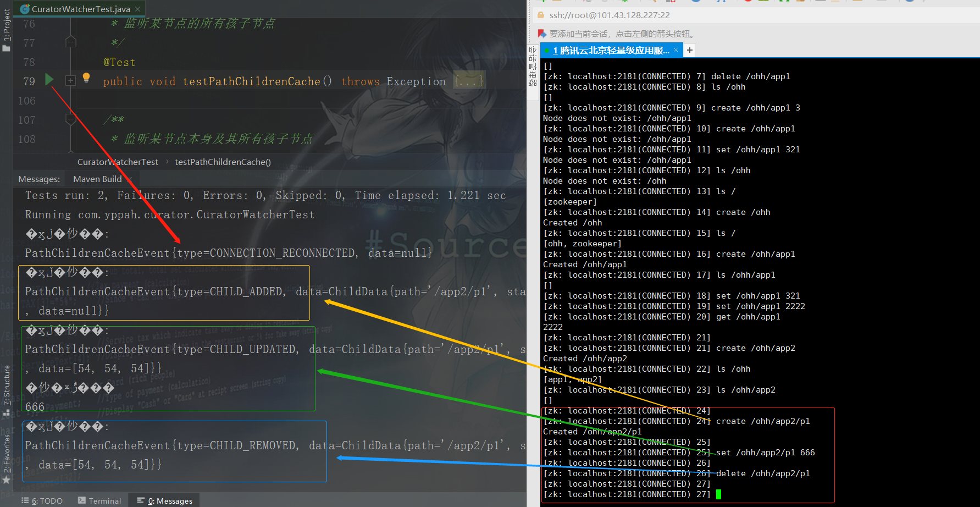Select the 0: Messages tool tab
The height and width of the screenshot is (507, 980).
[165, 500]
